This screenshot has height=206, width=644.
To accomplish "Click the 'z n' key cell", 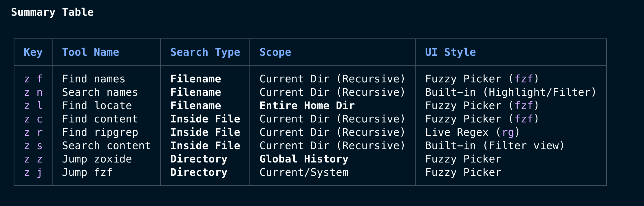I will [x=33, y=92].
